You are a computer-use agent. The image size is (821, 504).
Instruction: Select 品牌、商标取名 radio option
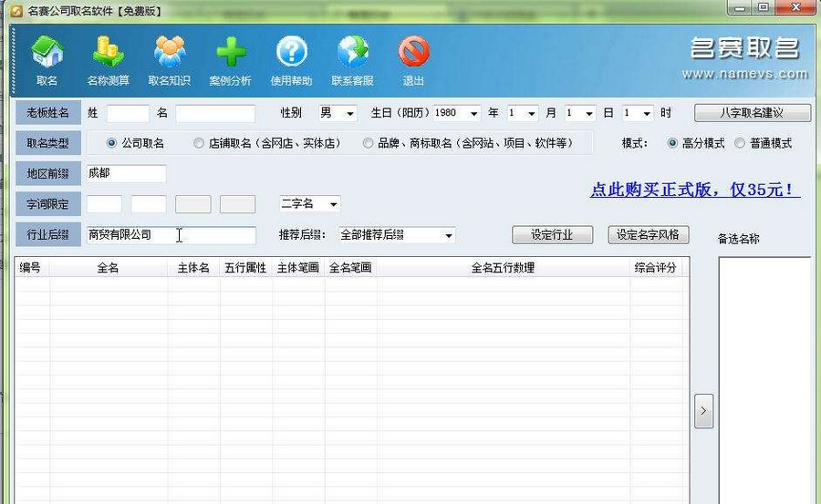pos(369,143)
